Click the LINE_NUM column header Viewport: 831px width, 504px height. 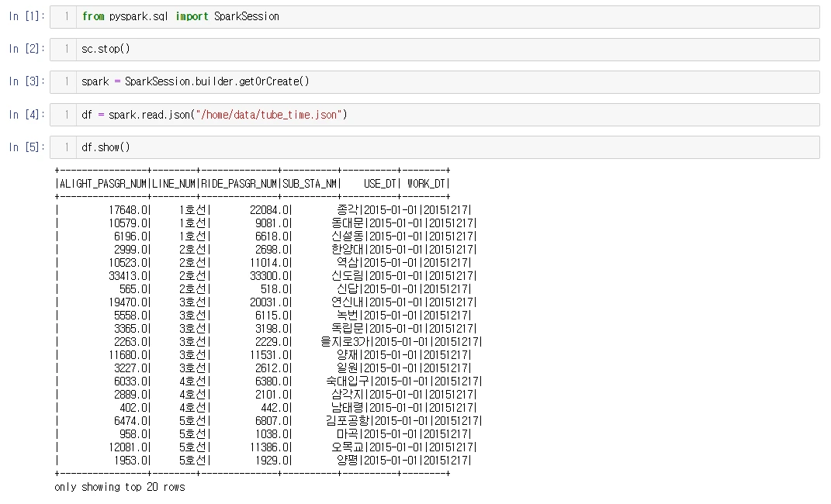175,184
